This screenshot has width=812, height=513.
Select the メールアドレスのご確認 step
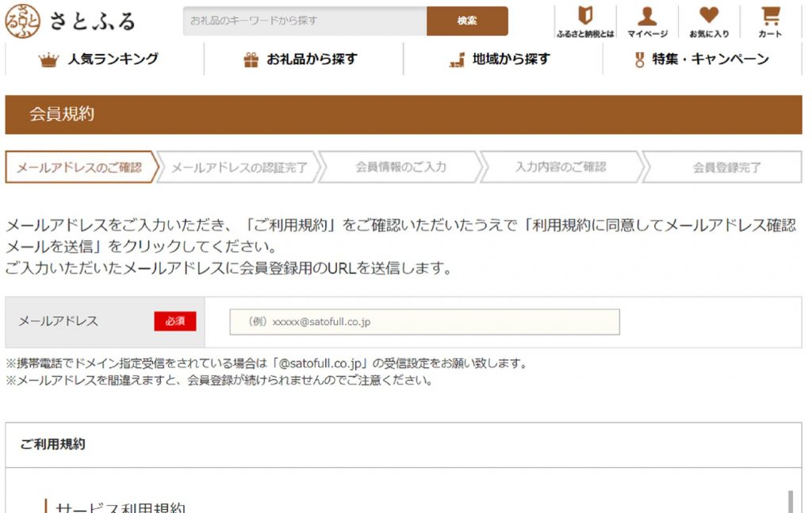pos(79,167)
